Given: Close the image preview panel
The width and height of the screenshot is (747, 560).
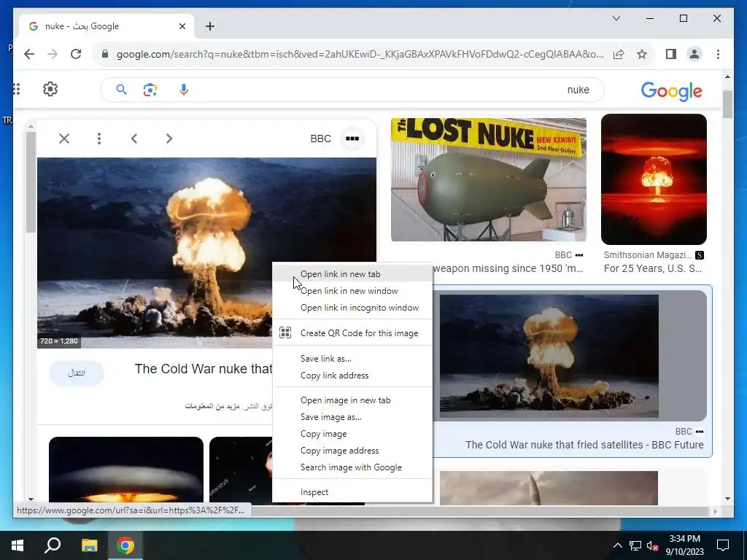Looking at the screenshot, I should coord(64,139).
